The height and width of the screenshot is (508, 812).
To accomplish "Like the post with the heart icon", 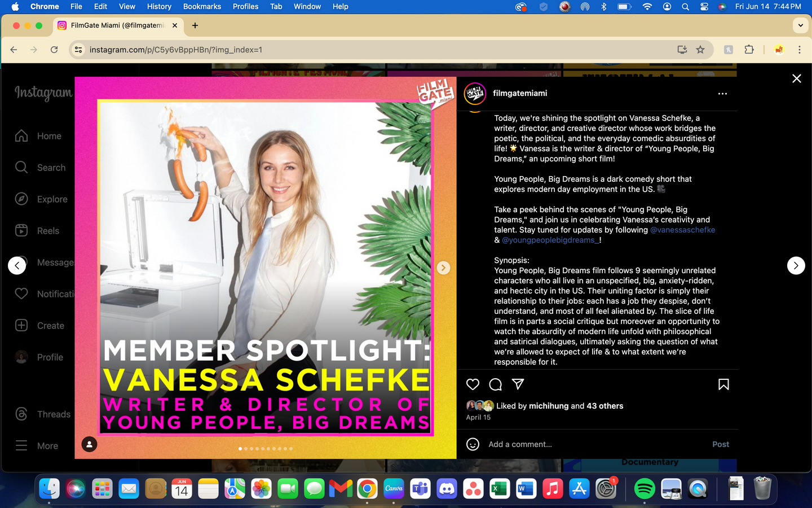I will point(473,384).
